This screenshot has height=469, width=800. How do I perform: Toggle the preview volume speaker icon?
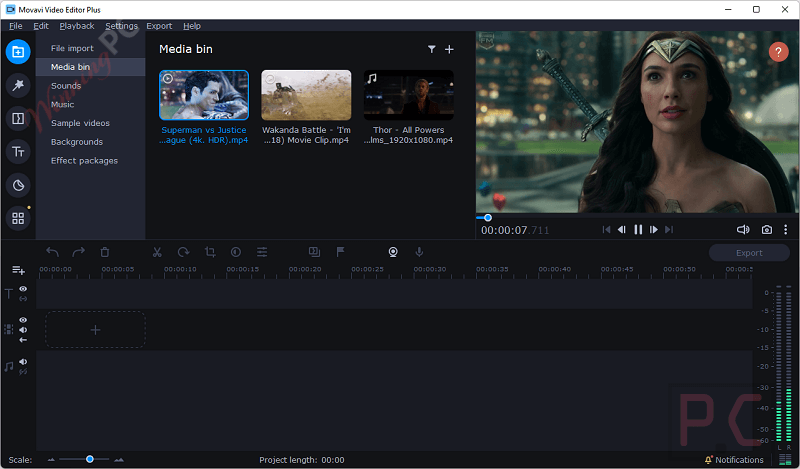(743, 230)
